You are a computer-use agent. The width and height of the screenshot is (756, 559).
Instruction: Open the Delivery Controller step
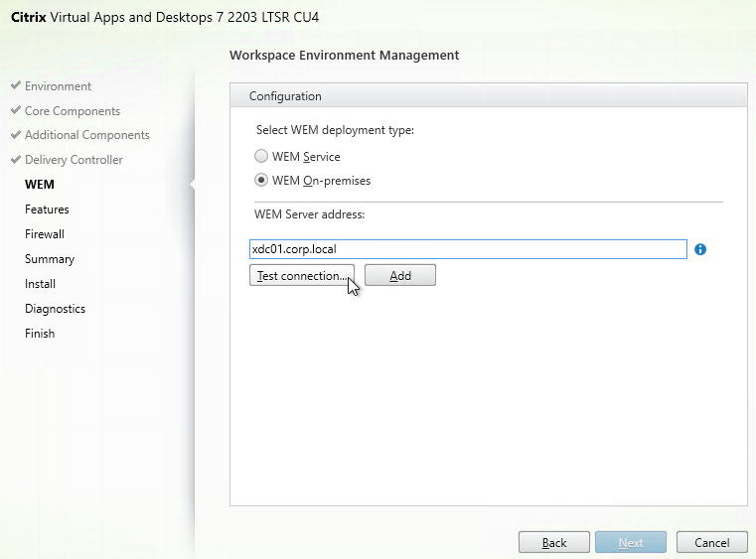(x=74, y=160)
